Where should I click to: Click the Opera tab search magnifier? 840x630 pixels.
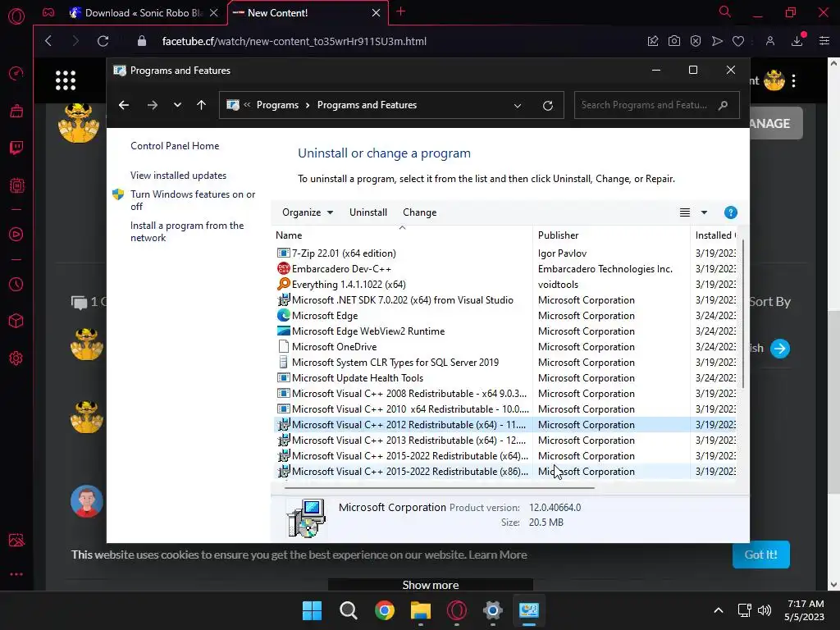tap(725, 11)
